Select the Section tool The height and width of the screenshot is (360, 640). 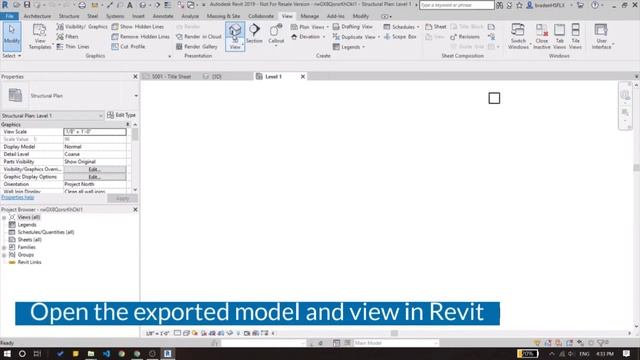[x=254, y=33]
